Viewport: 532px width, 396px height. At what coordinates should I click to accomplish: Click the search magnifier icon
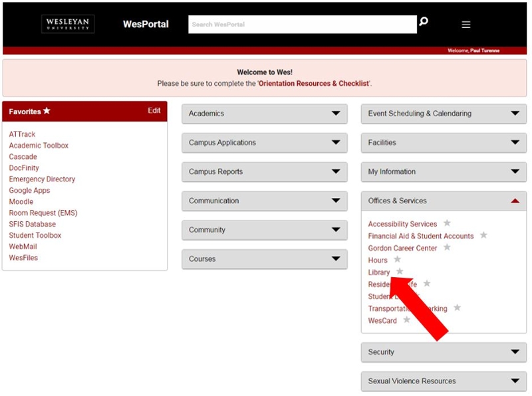(x=424, y=22)
